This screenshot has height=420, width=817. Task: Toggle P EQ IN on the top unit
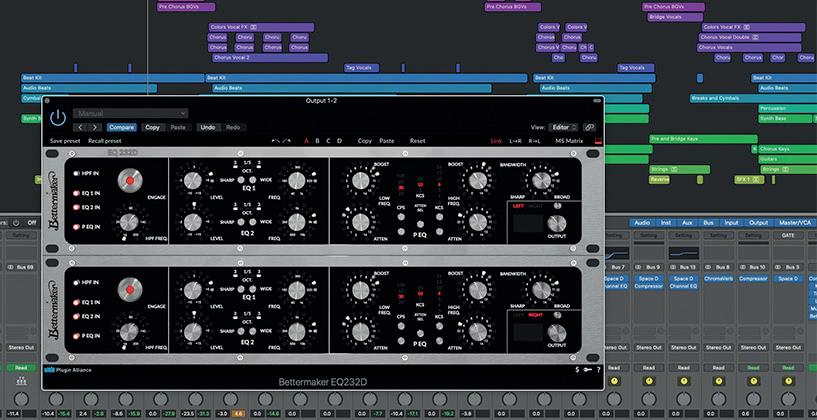coord(76,227)
